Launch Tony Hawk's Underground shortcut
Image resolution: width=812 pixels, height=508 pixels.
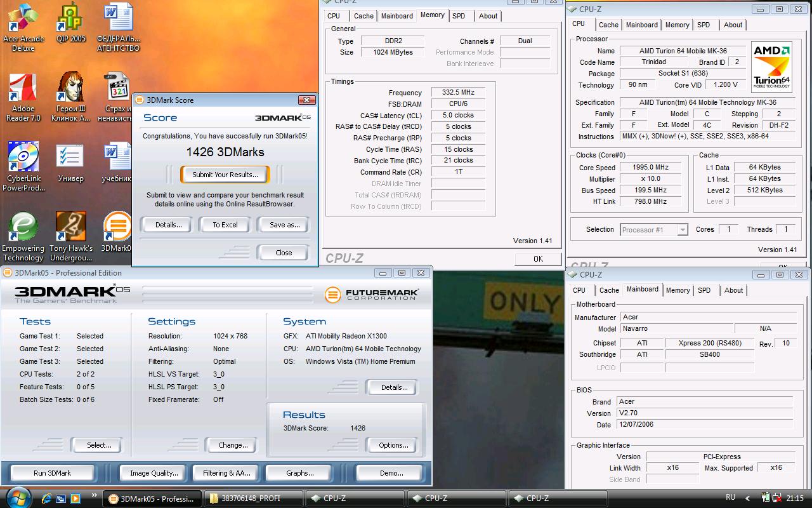[x=70, y=237]
